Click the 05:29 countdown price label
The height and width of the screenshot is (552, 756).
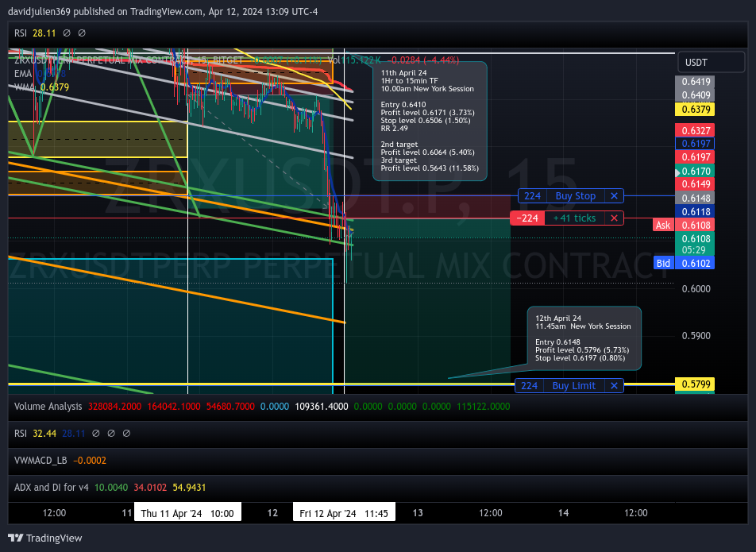(x=695, y=249)
